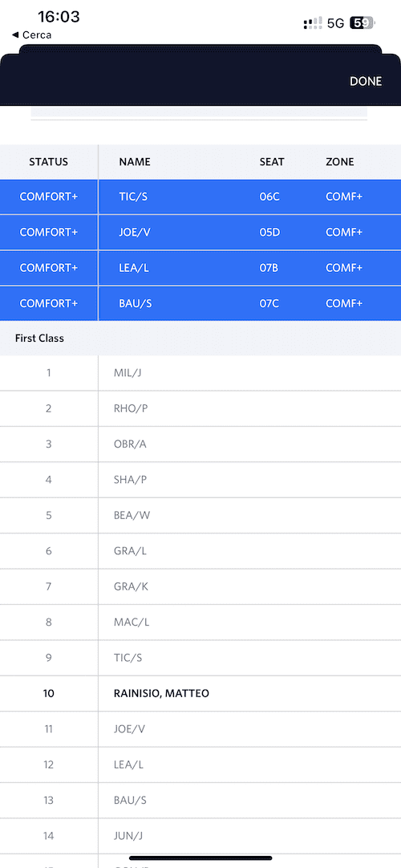Tap the home indicator bar
Image resolution: width=401 pixels, height=868 pixels.
[x=200, y=858]
